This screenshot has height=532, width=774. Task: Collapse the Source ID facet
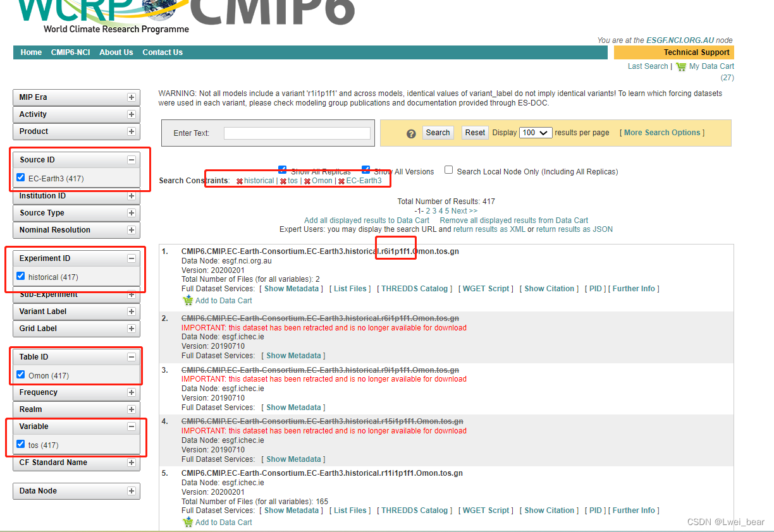click(x=131, y=160)
